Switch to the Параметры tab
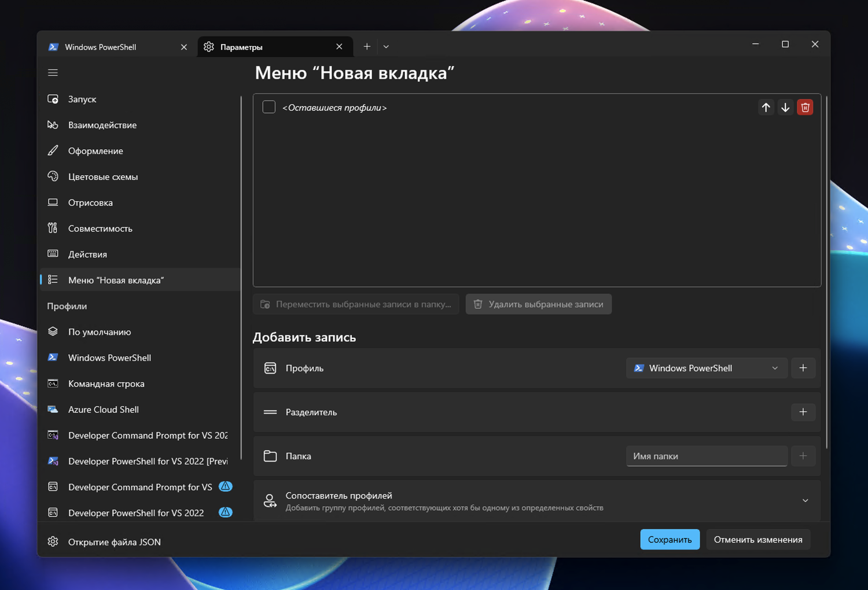The height and width of the screenshot is (590, 868). coord(274,47)
